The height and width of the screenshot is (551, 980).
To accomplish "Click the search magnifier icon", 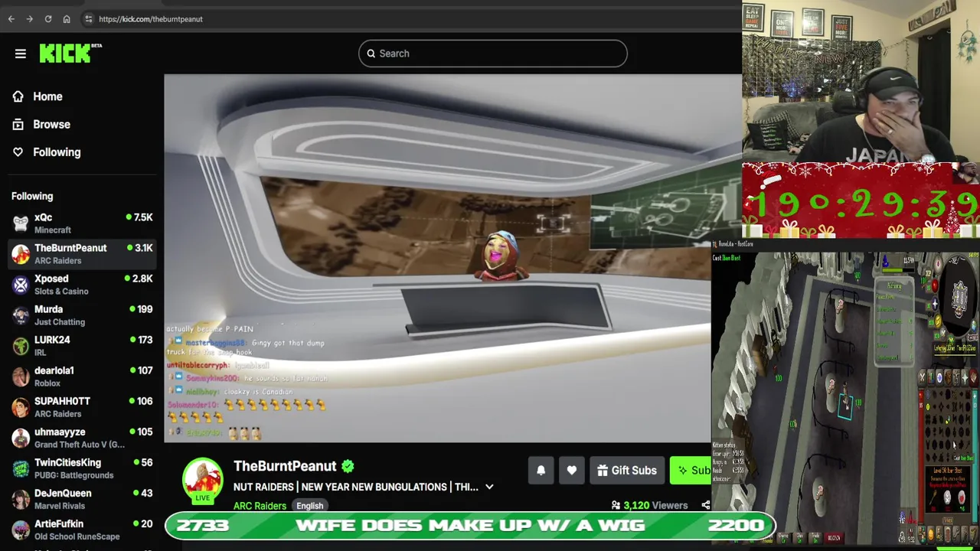I will coord(371,54).
